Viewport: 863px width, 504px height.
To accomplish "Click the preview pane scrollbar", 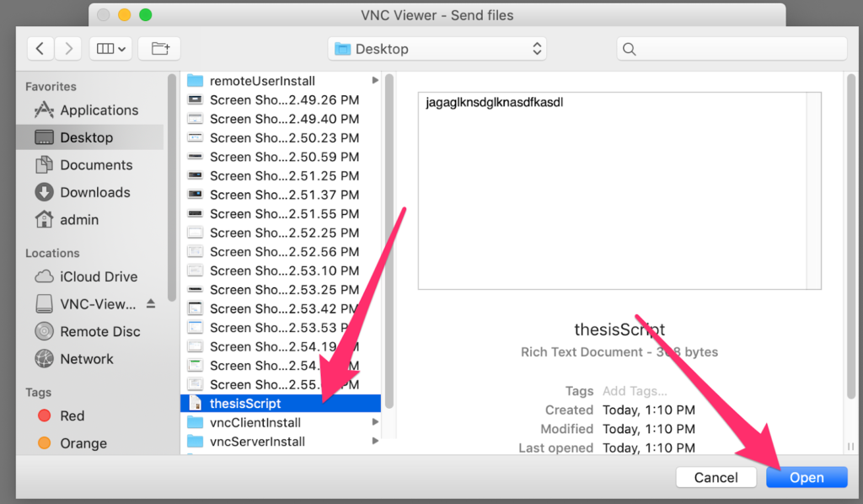I will click(x=851, y=237).
